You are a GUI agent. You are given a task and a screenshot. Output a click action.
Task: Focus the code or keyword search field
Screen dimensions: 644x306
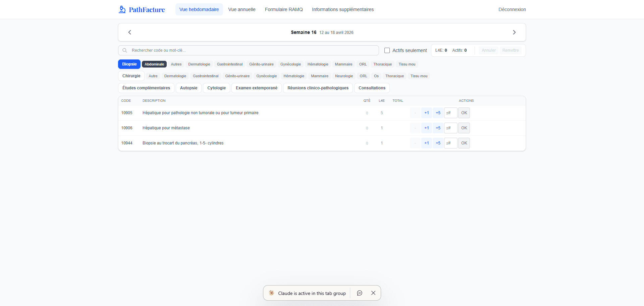pos(252,50)
